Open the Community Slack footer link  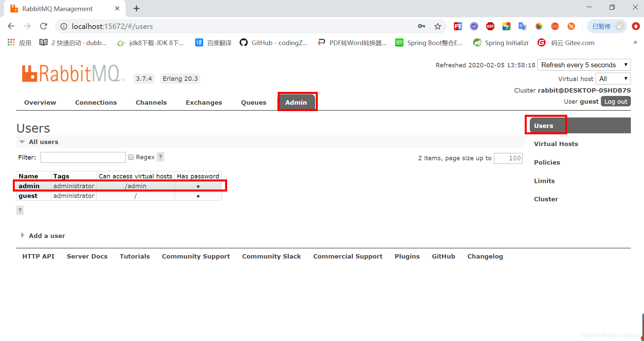tap(272, 256)
